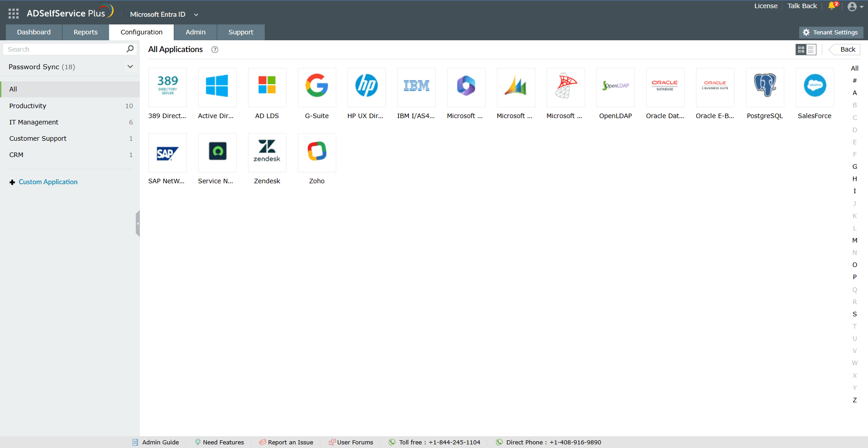The height and width of the screenshot is (448, 868).
Task: Filter applications by letter Z
Action: pyautogui.click(x=854, y=400)
